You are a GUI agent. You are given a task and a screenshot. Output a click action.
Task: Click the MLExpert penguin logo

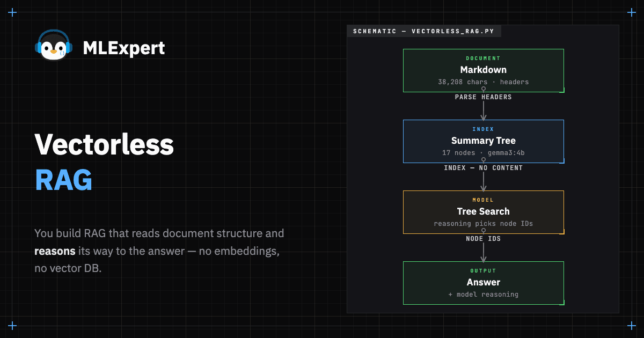point(54,45)
